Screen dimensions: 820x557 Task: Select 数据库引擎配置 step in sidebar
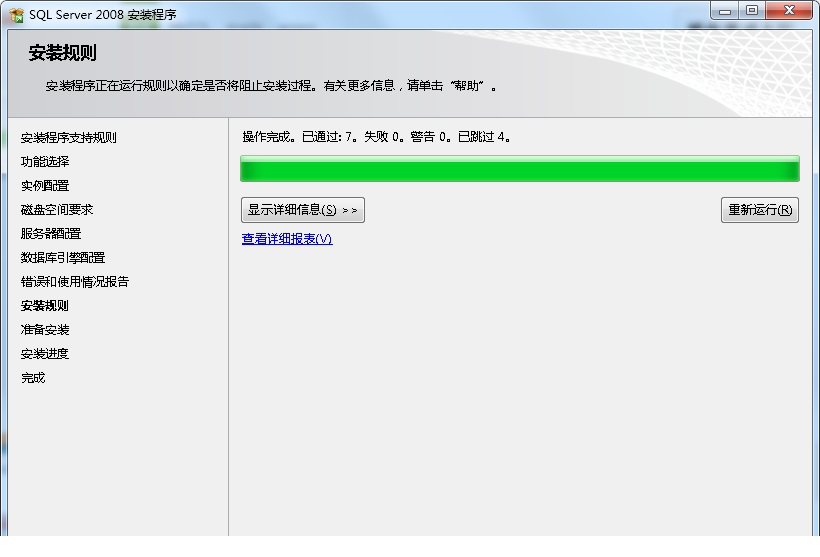click(x=63, y=258)
